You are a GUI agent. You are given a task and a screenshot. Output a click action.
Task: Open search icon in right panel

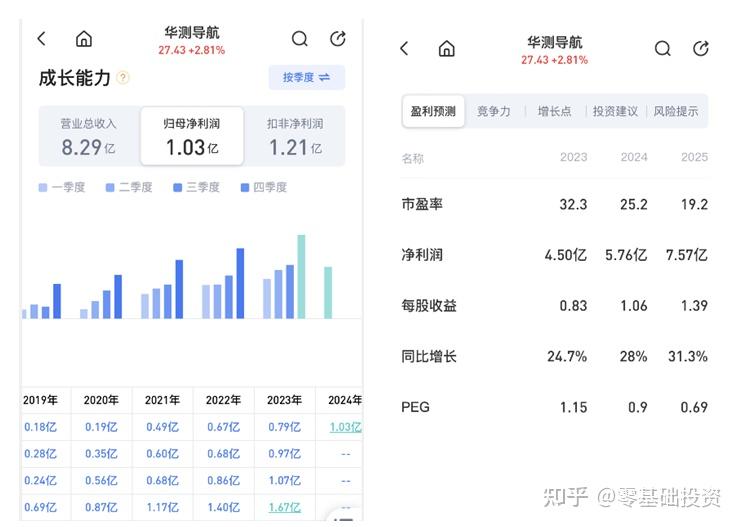coord(663,49)
